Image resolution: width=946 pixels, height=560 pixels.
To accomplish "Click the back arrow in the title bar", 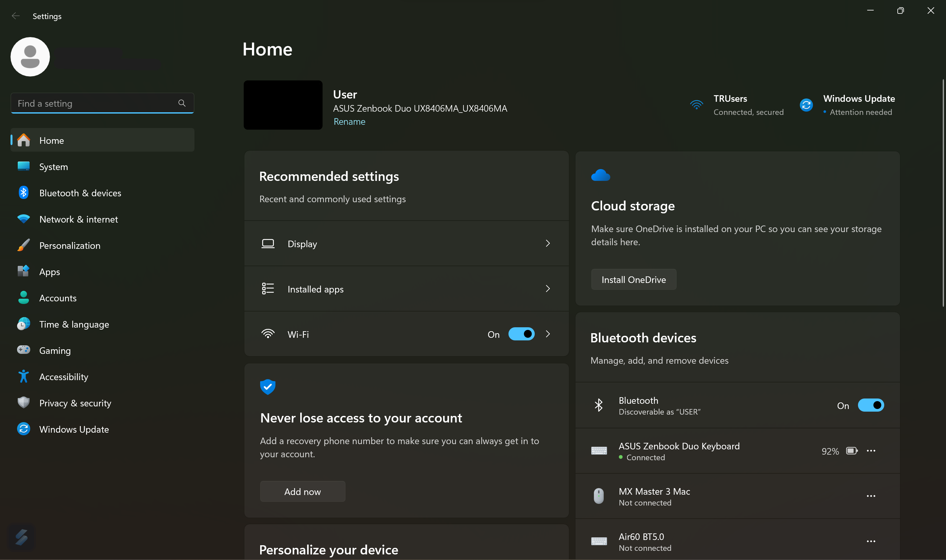I will [x=15, y=16].
